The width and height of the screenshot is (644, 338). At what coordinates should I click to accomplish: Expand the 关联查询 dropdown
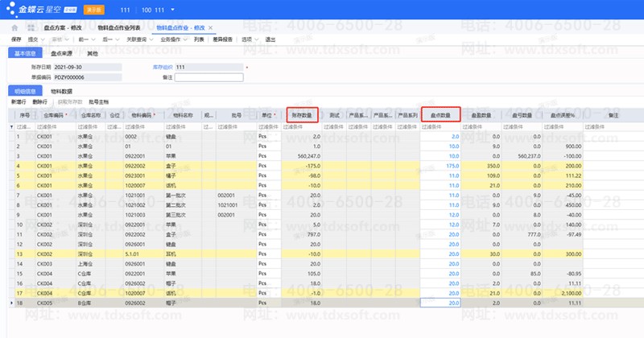[x=135, y=39]
